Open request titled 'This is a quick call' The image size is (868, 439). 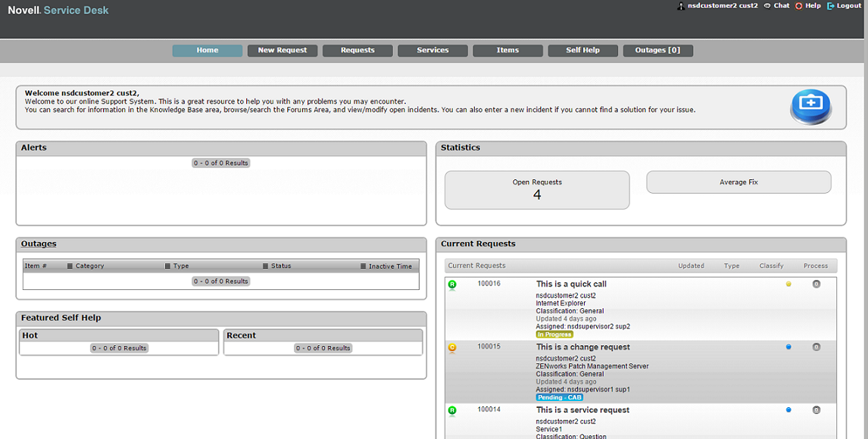point(571,284)
